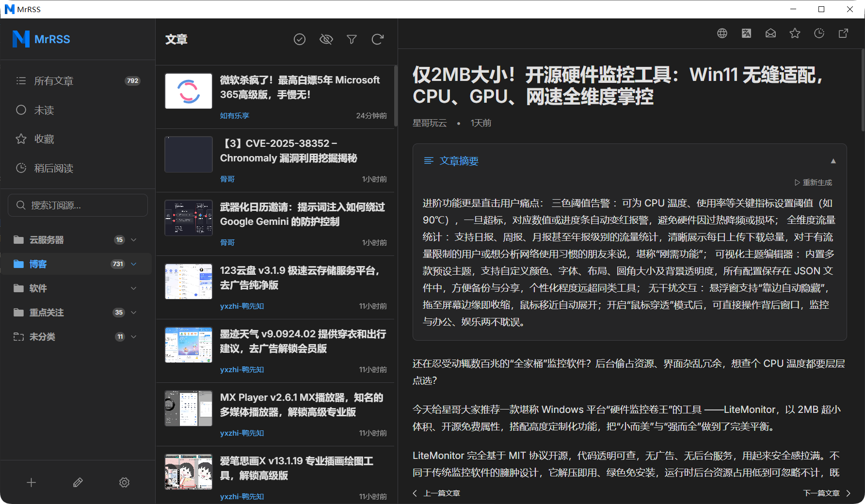Select 所有文章 in the sidebar
The height and width of the screenshot is (504, 865).
click(54, 80)
